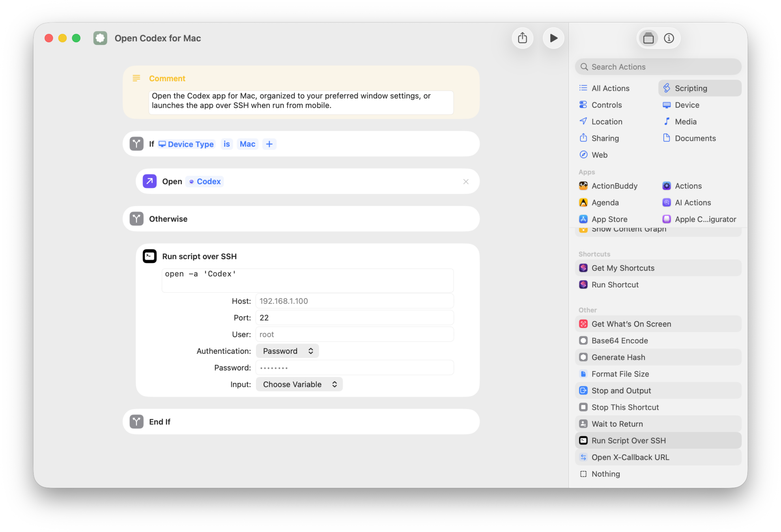Remove the Open Codex action via X
Viewport: 781px width, 532px height.
pyautogui.click(x=466, y=181)
